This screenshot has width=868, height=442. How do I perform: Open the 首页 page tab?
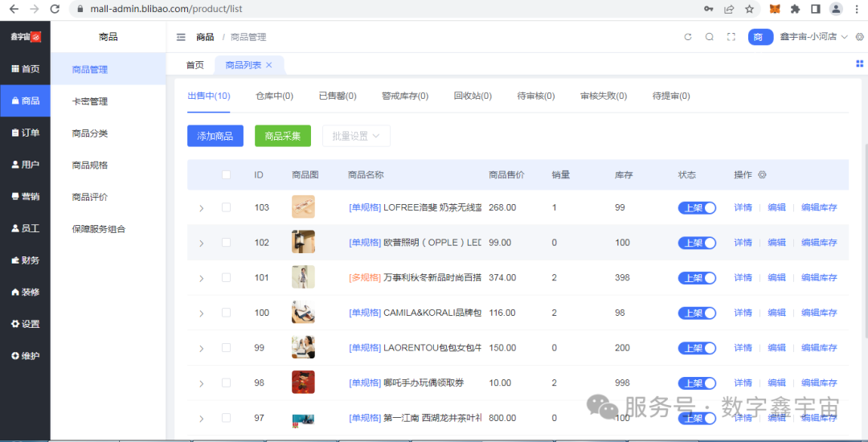[194, 65]
